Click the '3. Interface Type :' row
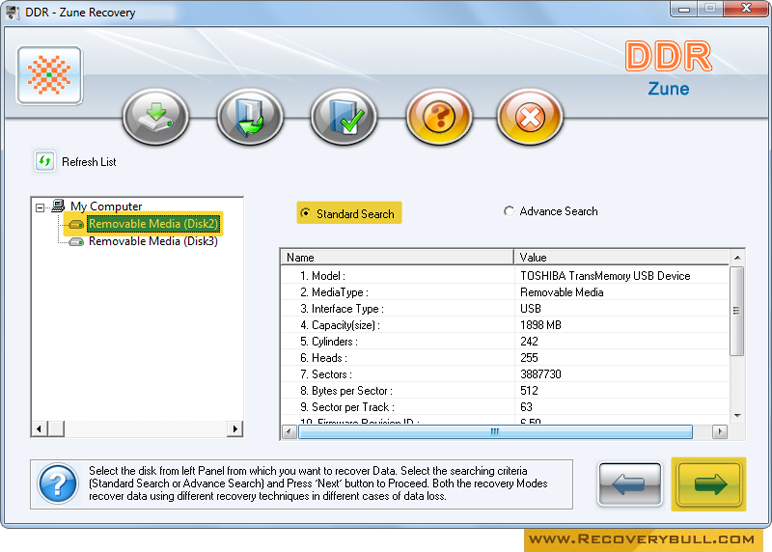Screen dimensions: 772x552 pos(505,309)
